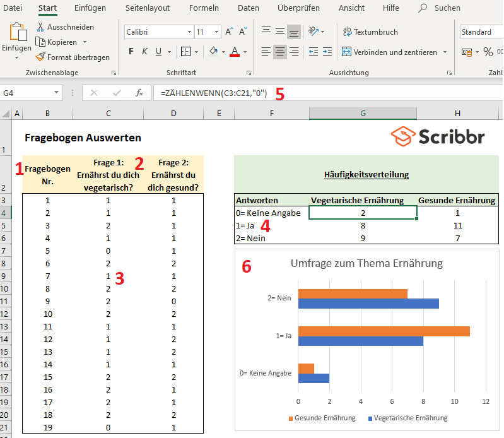Click the text orientation icon
Image resolution: width=504 pixels, height=438 pixels.
click(x=314, y=32)
